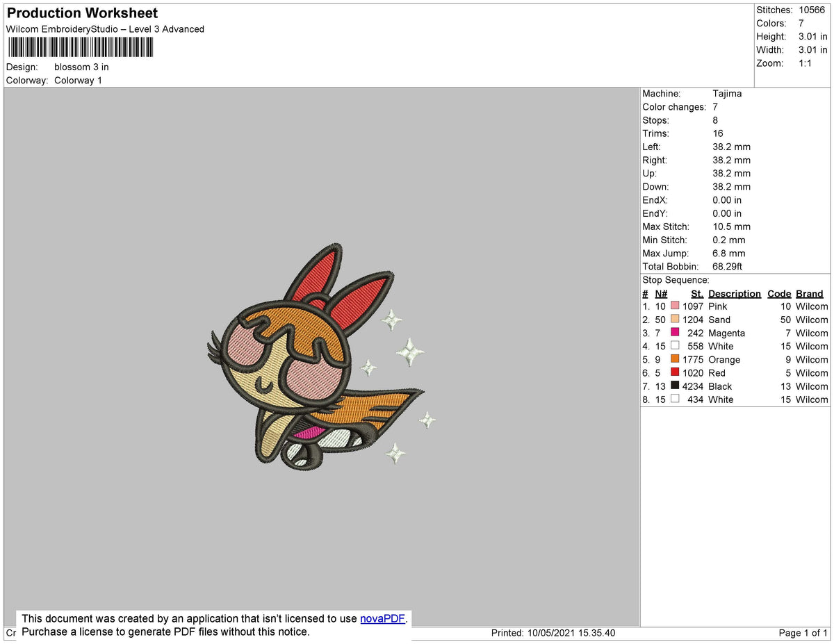Click the St. column header
834x644 pixels.
[696, 293]
